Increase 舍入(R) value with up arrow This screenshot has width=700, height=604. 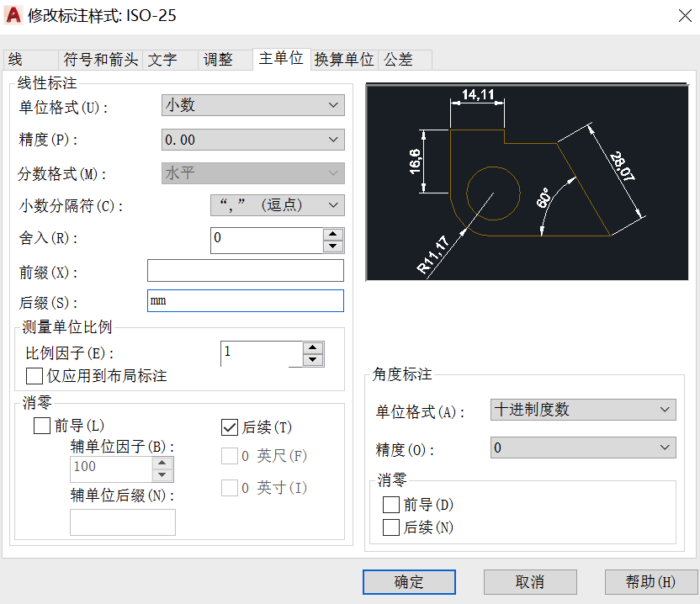(x=333, y=235)
